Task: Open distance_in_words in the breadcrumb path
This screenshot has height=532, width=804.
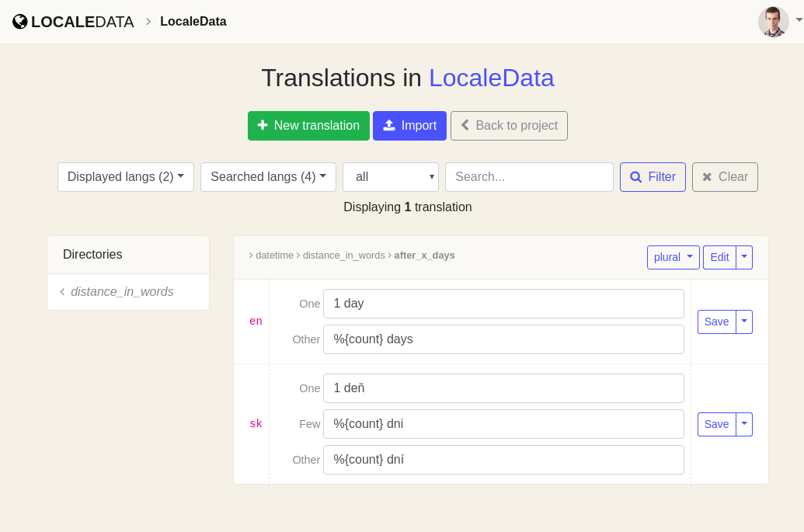Action: (343, 256)
